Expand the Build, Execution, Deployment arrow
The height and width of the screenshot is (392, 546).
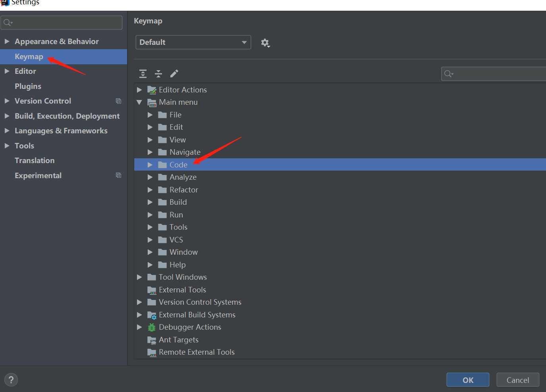click(x=7, y=116)
